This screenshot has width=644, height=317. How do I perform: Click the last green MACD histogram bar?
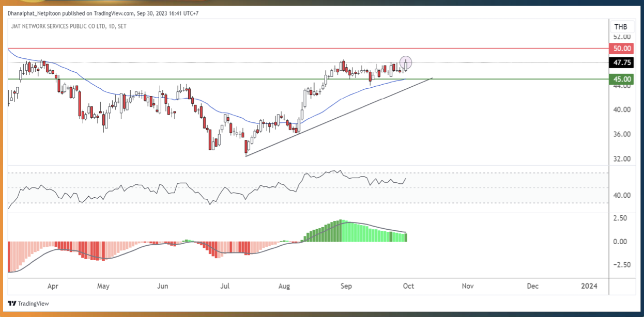[x=406, y=237]
